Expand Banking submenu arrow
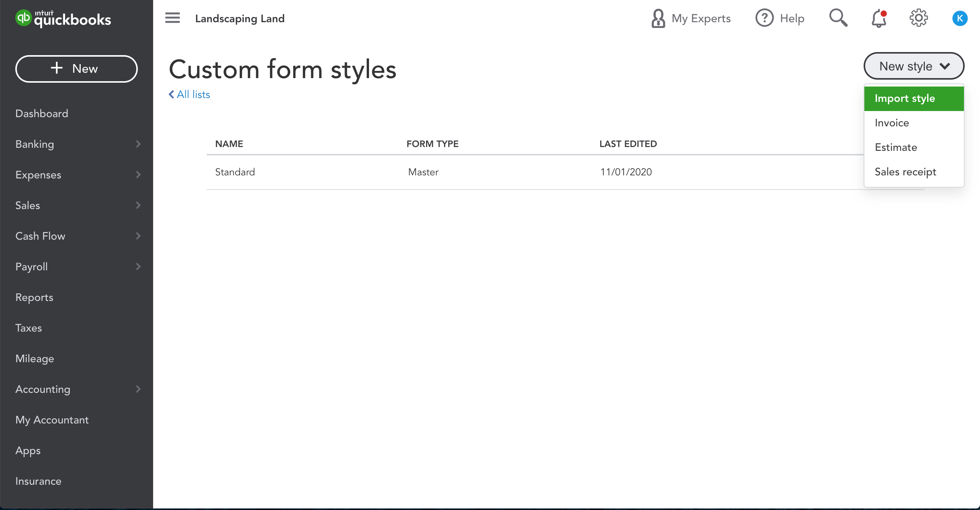Image resolution: width=980 pixels, height=510 pixels. 139,144
